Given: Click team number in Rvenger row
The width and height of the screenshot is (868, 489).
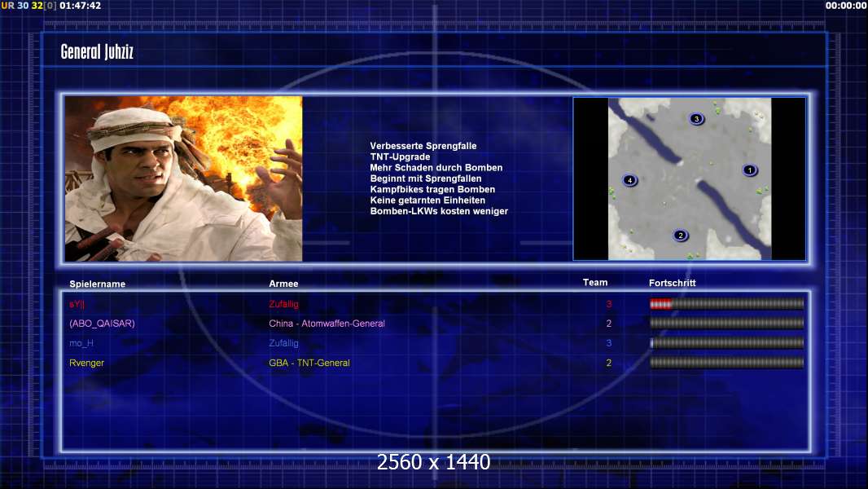Looking at the screenshot, I should coord(609,363).
